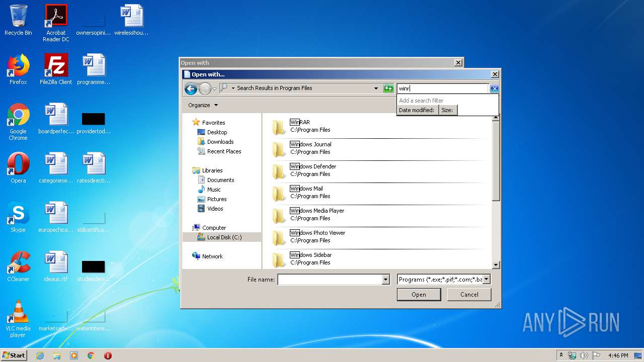This screenshot has height=362, width=644.
Task: Open recent pages dropdown next to Forward
Action: (x=214, y=89)
